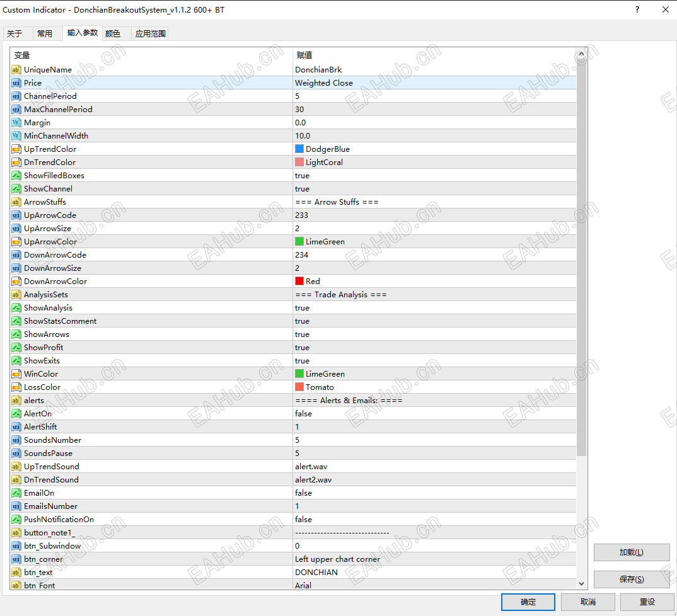This screenshot has height=616, width=677.
Task: Select the integer icon beside btn_corner
Action: (x=16, y=559)
